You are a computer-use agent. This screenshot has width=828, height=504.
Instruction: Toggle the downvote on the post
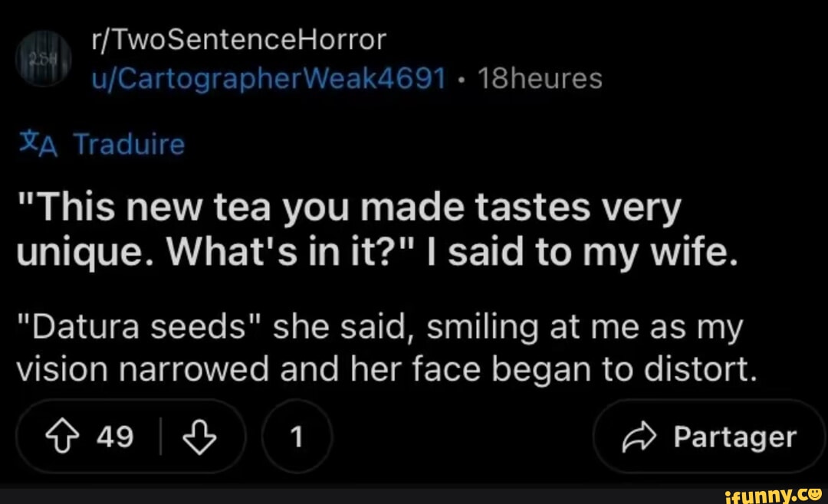[199, 437]
